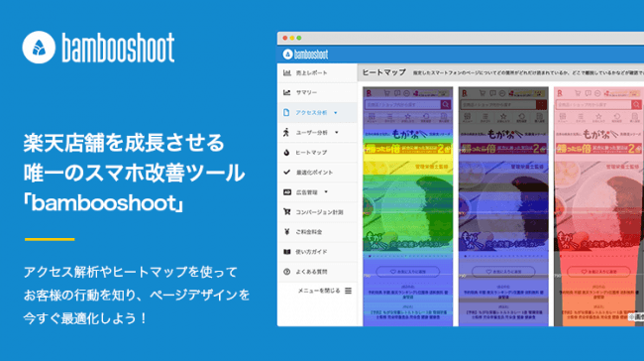Screen dimensions: 644x361
Task: Click the よくある質問 question-mark icon
Action: pos(286,272)
